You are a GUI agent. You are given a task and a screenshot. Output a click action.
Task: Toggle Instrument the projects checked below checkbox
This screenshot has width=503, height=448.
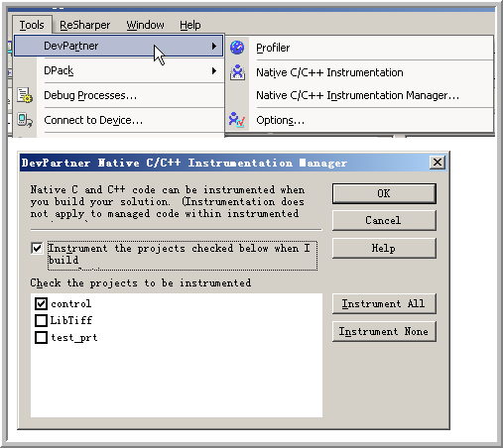(x=37, y=248)
